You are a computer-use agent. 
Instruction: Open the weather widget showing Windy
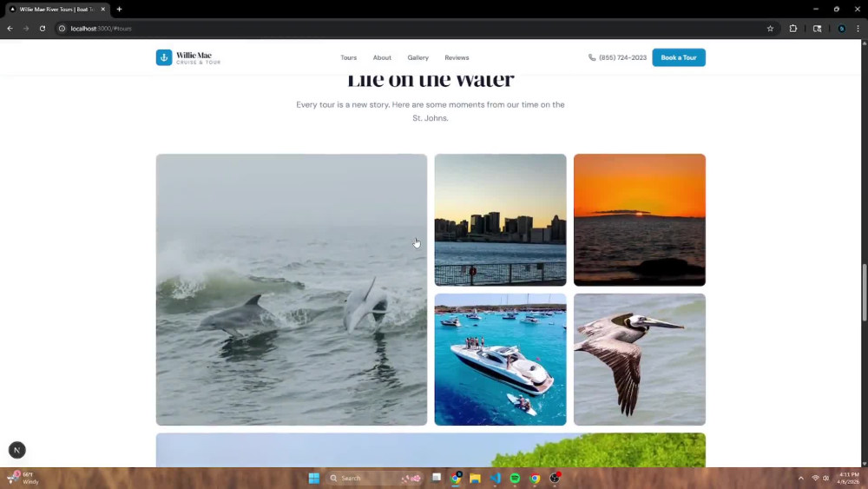point(23,478)
